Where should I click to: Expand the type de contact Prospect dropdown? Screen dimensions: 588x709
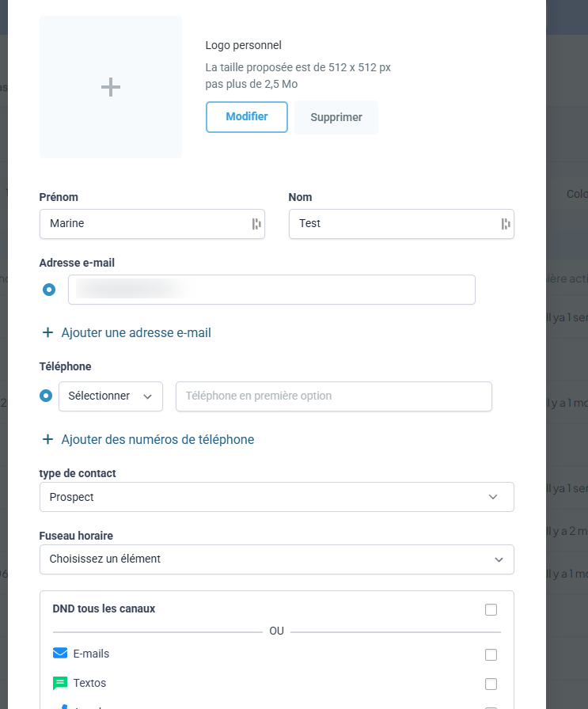pos(277,497)
